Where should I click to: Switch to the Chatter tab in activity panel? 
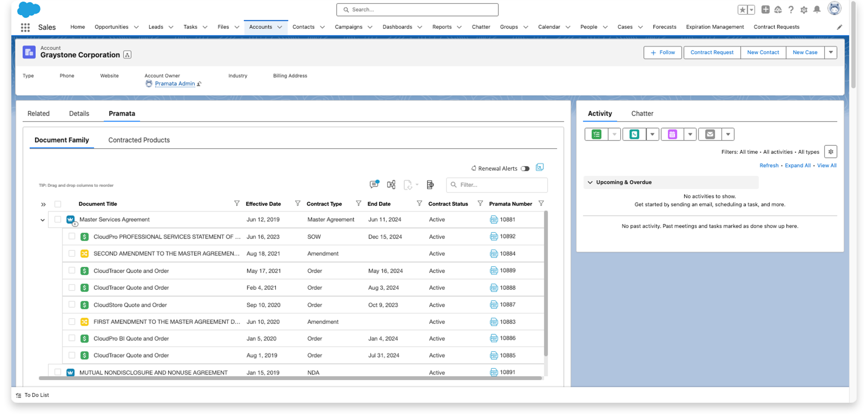point(642,113)
